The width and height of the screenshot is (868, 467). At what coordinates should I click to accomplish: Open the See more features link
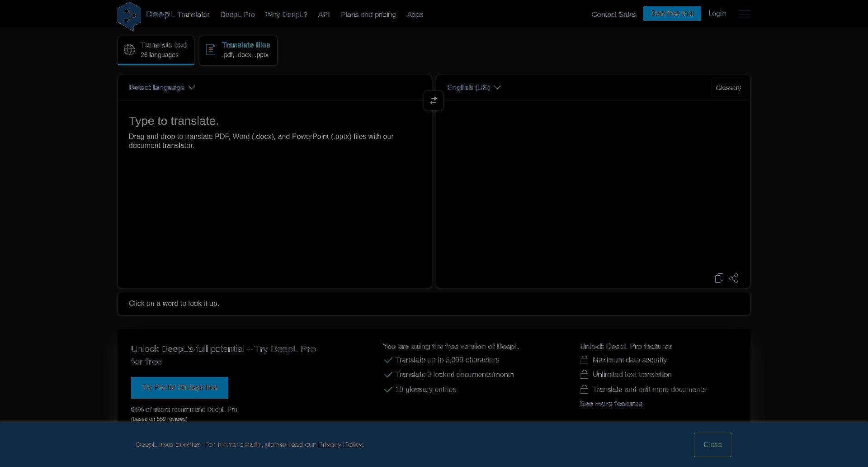(x=611, y=404)
